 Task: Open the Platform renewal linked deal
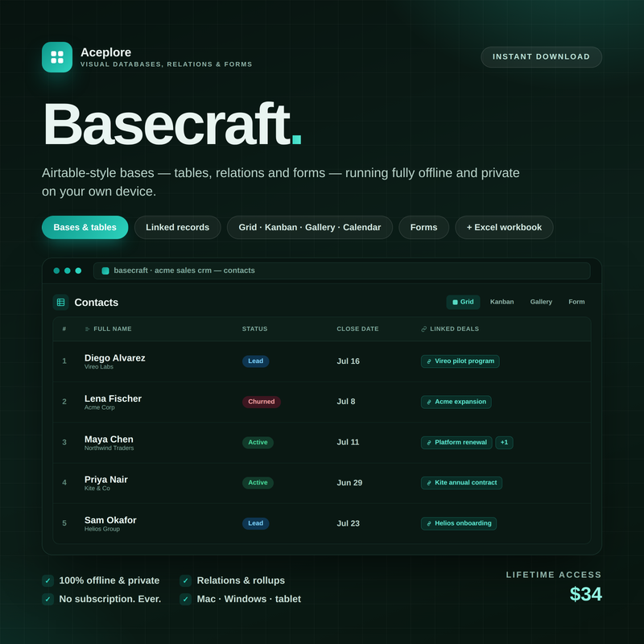tap(456, 443)
